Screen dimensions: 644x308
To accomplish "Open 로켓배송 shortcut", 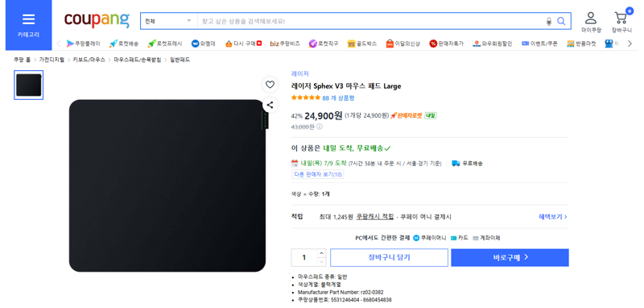I will click(x=124, y=44).
